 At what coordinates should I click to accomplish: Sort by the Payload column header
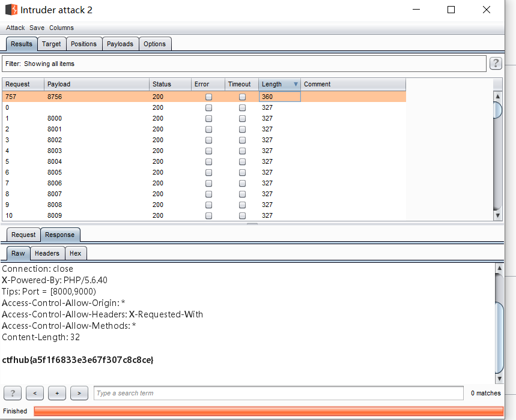pyautogui.click(x=97, y=84)
